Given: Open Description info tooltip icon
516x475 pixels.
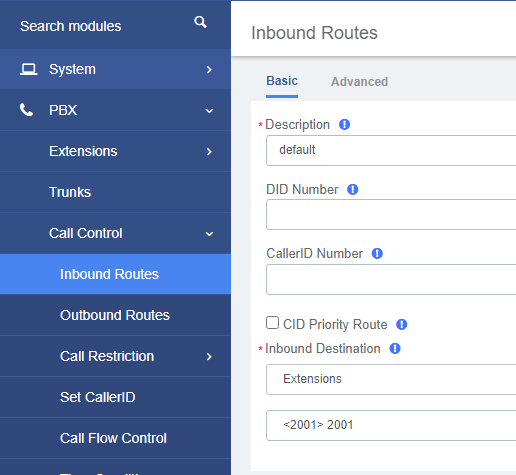Looking at the screenshot, I should click(x=344, y=125).
